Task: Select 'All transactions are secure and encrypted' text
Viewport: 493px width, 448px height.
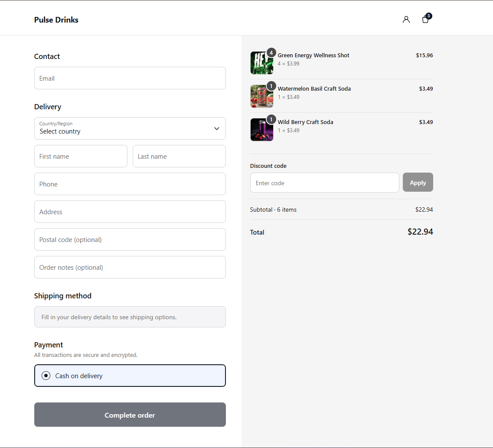Action: tap(86, 355)
